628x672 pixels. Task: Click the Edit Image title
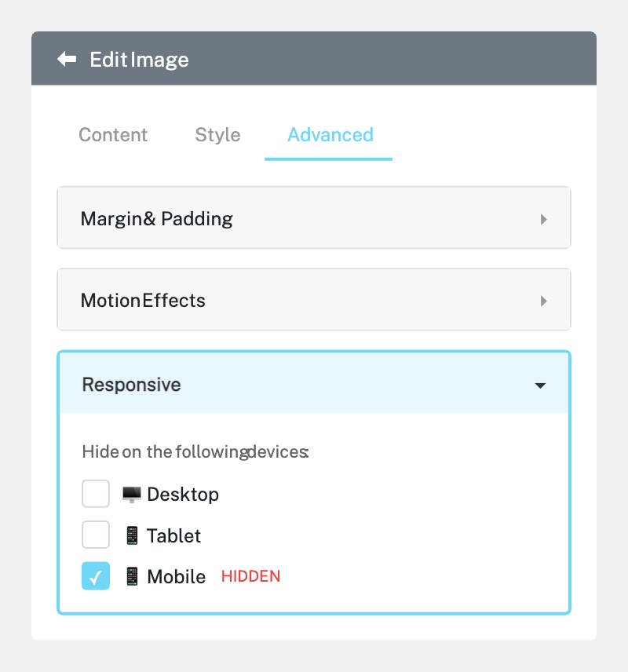point(139,60)
